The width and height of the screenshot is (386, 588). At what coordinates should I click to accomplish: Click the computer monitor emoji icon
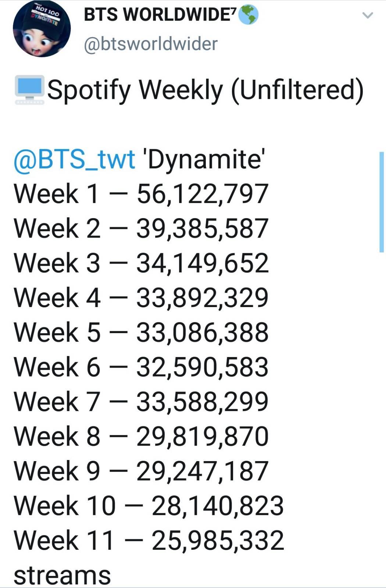pyautogui.click(x=29, y=89)
